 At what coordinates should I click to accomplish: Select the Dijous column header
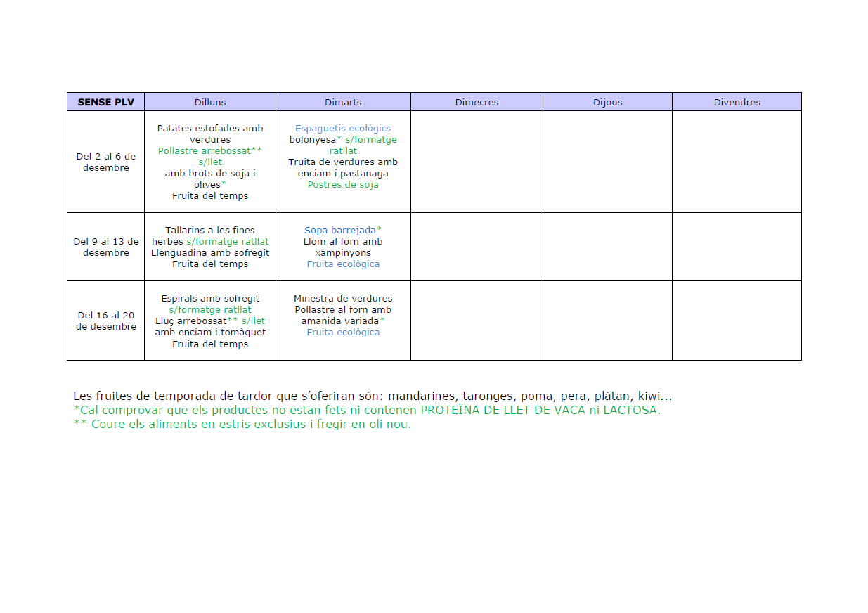[607, 102]
